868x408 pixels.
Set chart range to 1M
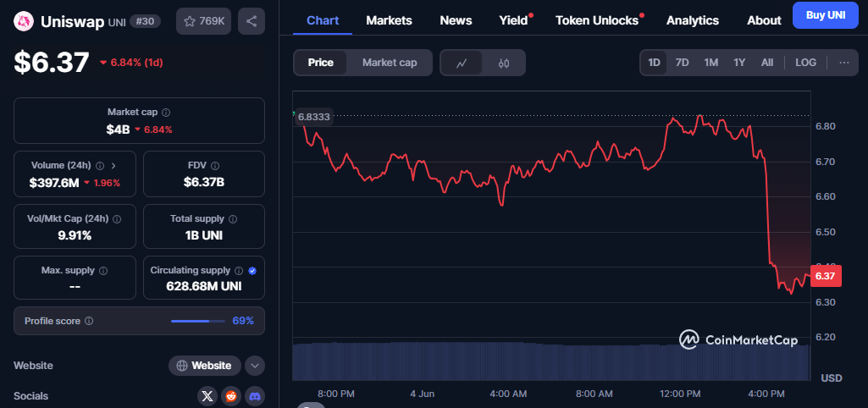(711, 63)
